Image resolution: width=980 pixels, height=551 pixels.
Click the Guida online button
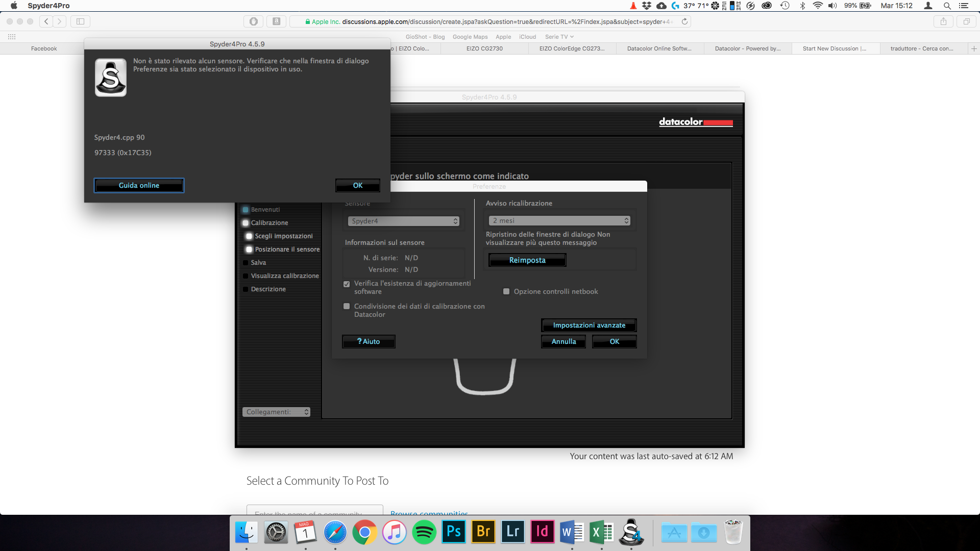(139, 185)
